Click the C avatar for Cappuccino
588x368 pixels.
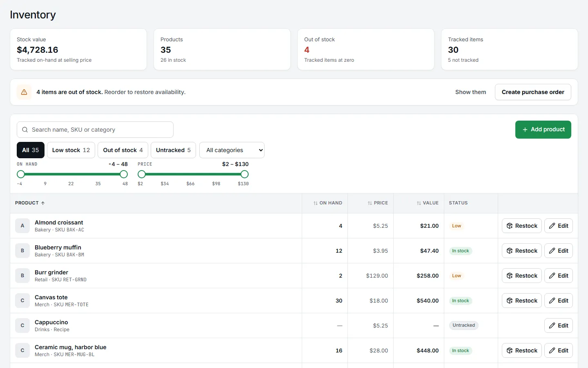pos(22,325)
